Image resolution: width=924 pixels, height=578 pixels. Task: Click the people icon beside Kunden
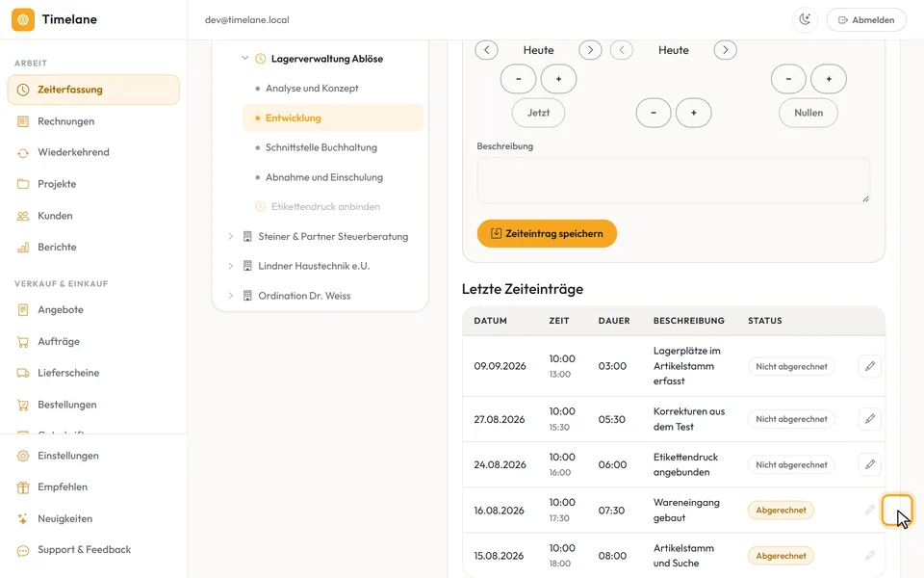point(23,216)
